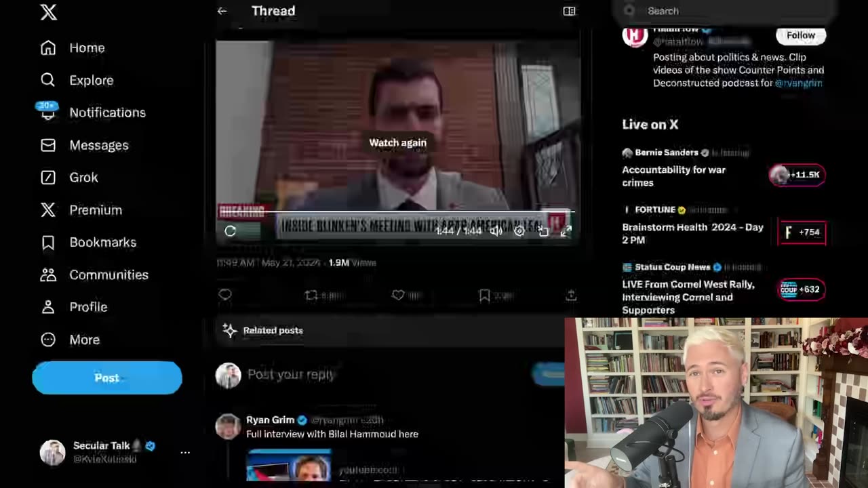The height and width of the screenshot is (488, 868).
Task: Open FORTUNE live +754 badge
Action: (802, 232)
